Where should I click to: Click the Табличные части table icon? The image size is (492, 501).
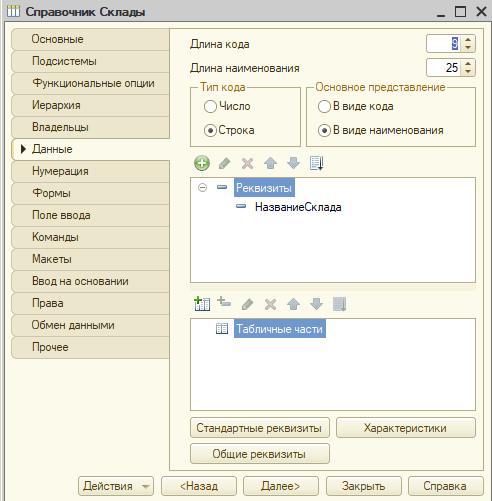click(x=222, y=329)
